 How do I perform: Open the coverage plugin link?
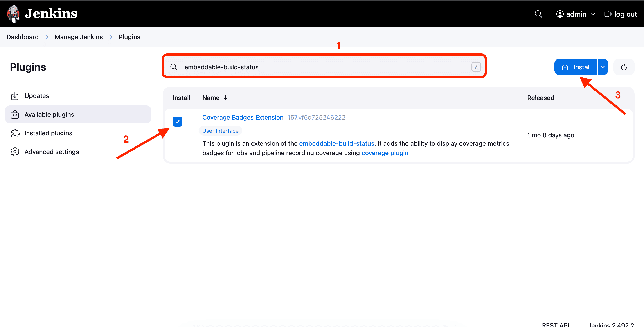pos(385,153)
